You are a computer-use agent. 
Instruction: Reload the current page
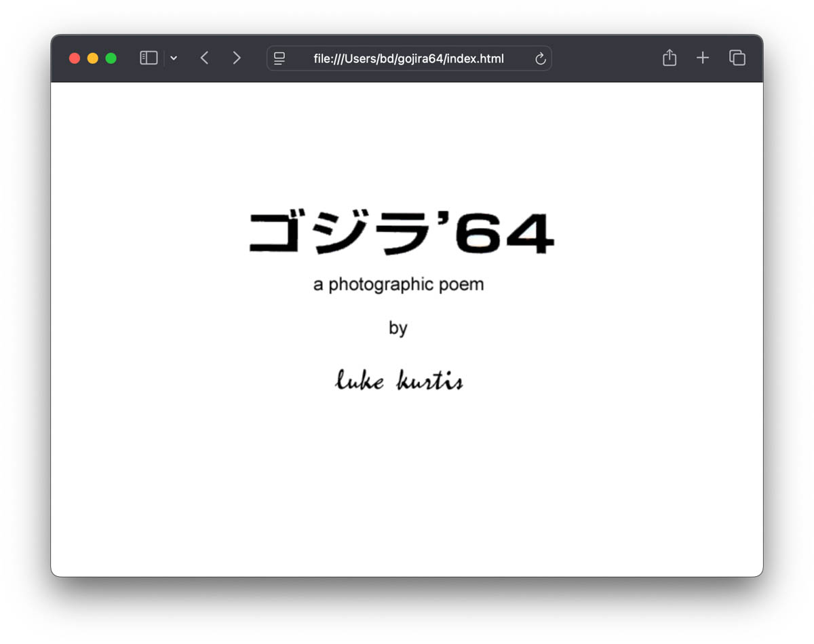540,59
